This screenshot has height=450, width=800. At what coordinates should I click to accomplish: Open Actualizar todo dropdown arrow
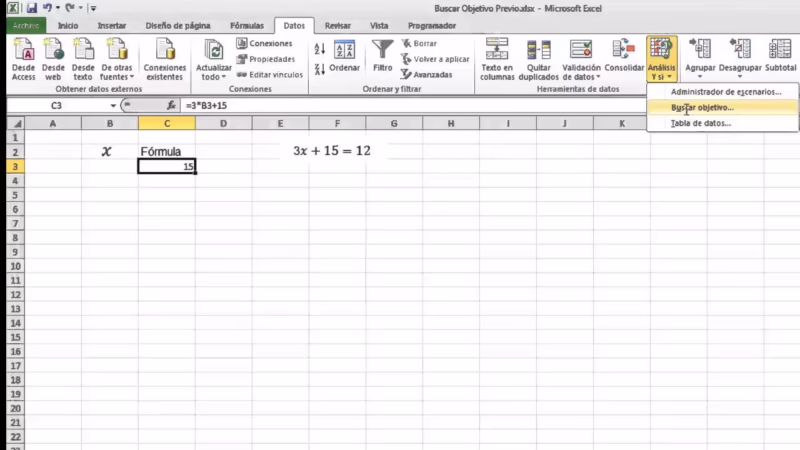[x=223, y=77]
